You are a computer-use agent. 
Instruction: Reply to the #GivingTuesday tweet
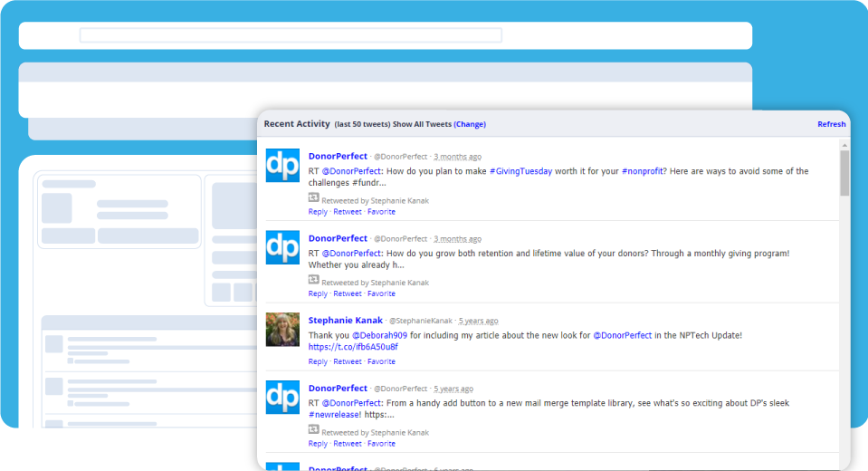tap(318, 212)
